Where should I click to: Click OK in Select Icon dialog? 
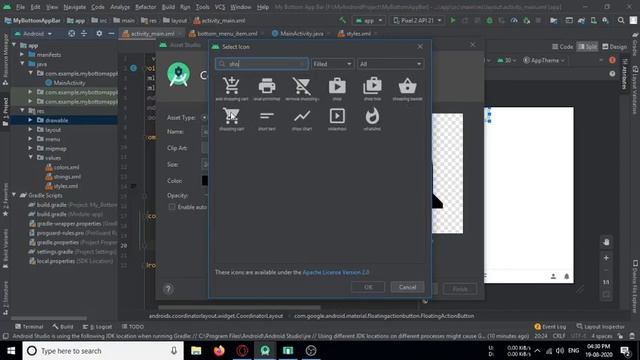[x=368, y=287]
